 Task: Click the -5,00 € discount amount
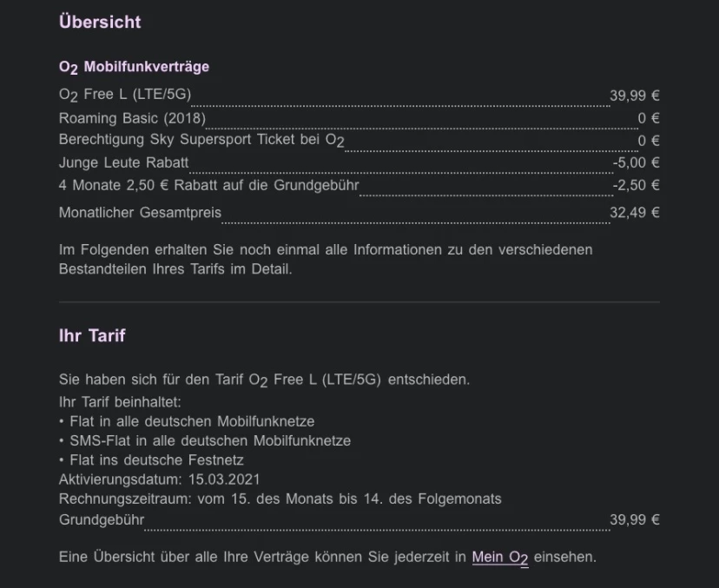point(636,162)
